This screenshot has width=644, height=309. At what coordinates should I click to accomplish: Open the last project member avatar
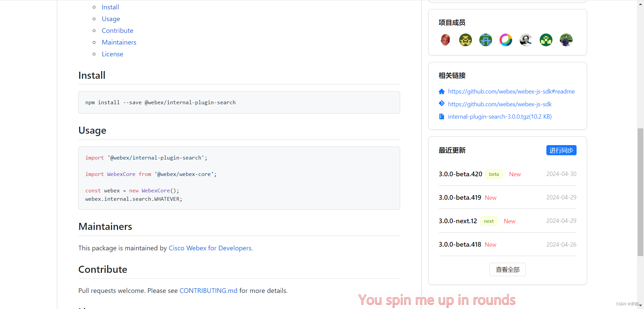click(x=566, y=40)
